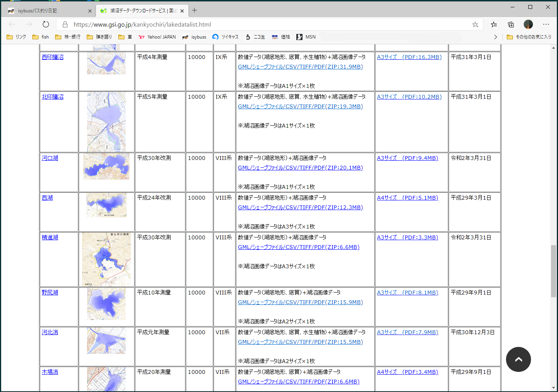Open the 弾き語り bookmarks folder
558x392 pixels.
[x=99, y=37]
